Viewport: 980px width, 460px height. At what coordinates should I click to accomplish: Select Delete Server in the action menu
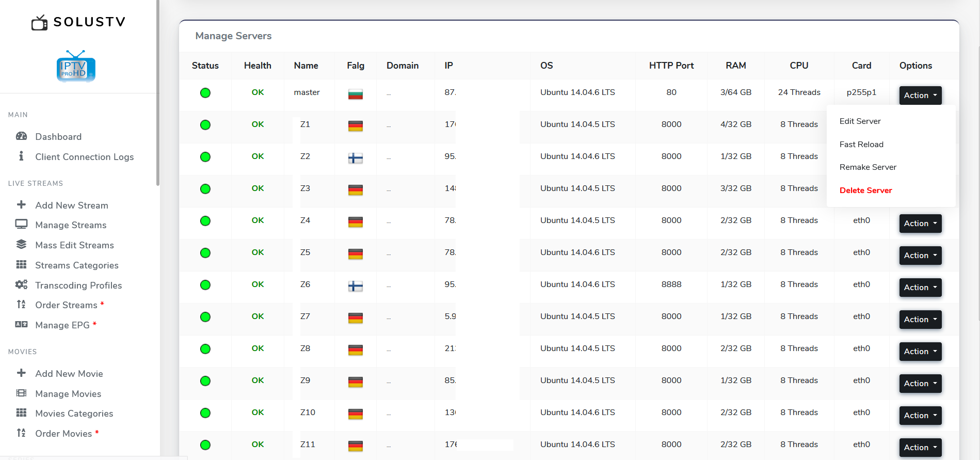(x=865, y=191)
